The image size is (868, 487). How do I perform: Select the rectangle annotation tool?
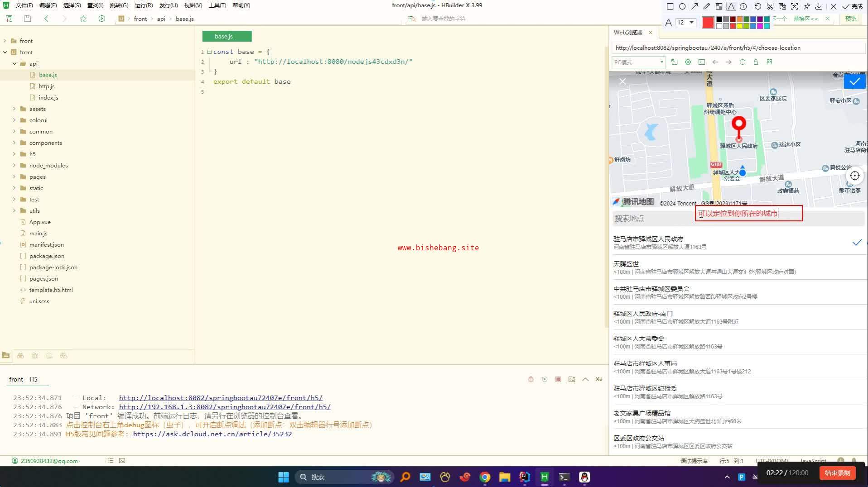click(670, 6)
